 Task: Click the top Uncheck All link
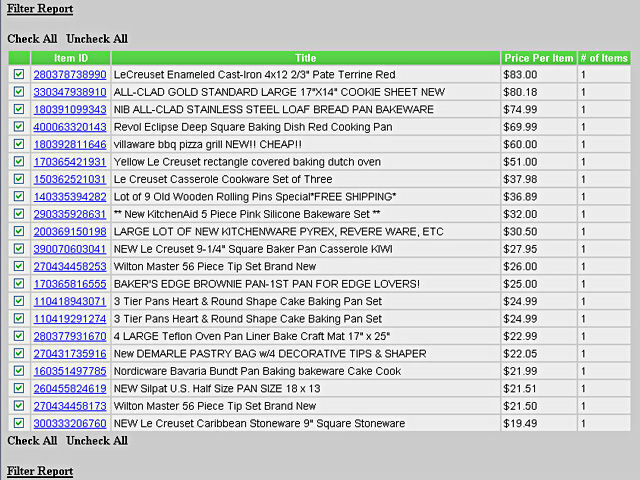[x=97, y=39]
